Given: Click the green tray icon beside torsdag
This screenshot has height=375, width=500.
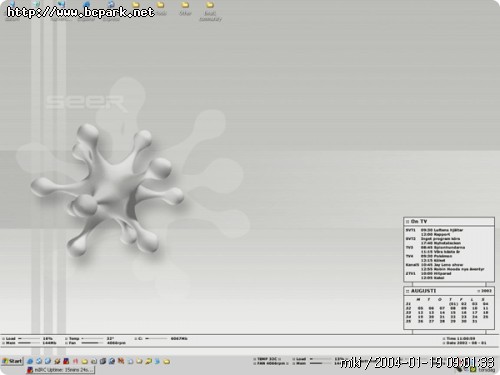Looking at the screenshot, I should 473,369.
